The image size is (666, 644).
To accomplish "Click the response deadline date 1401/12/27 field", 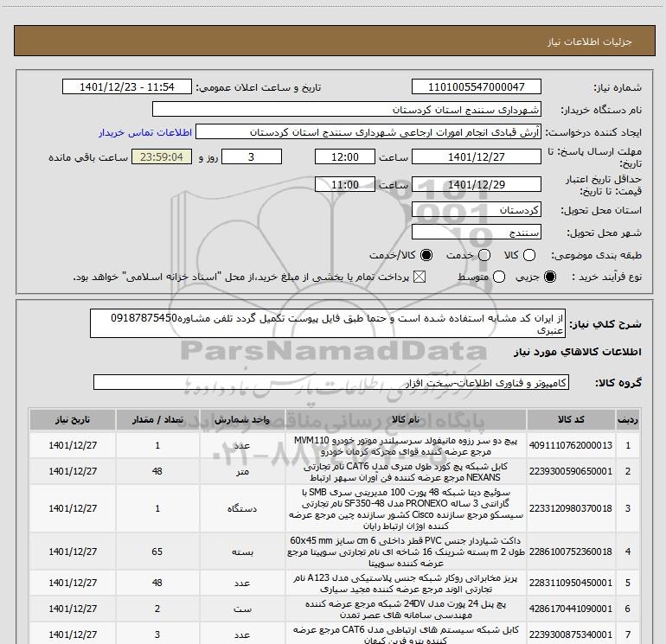I will coord(476,156).
